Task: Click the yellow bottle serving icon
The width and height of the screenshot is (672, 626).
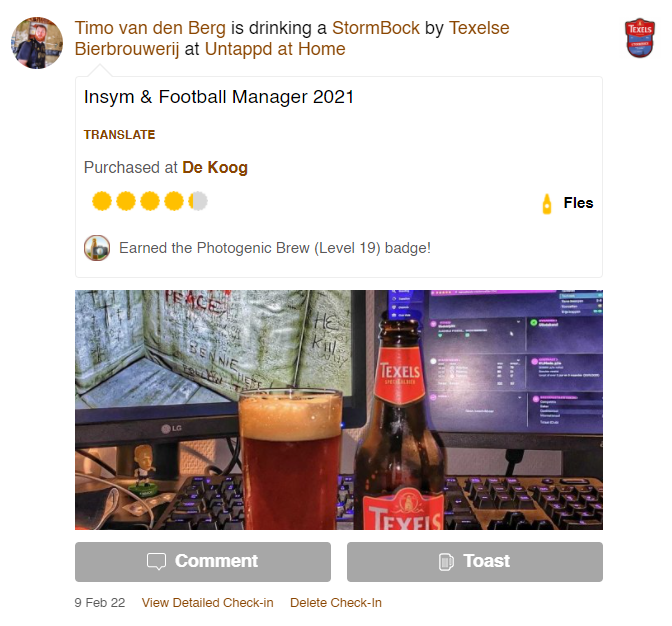Action: [547, 204]
